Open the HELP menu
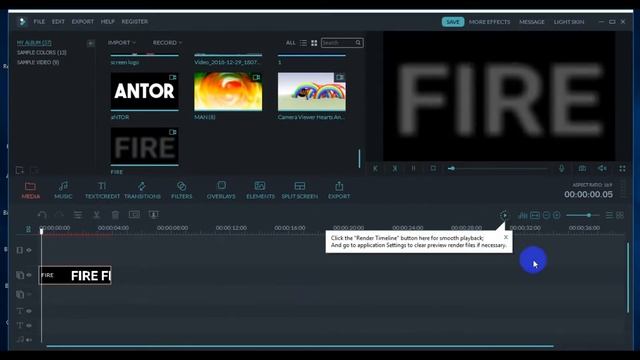The width and height of the screenshot is (640, 360). (x=108, y=22)
